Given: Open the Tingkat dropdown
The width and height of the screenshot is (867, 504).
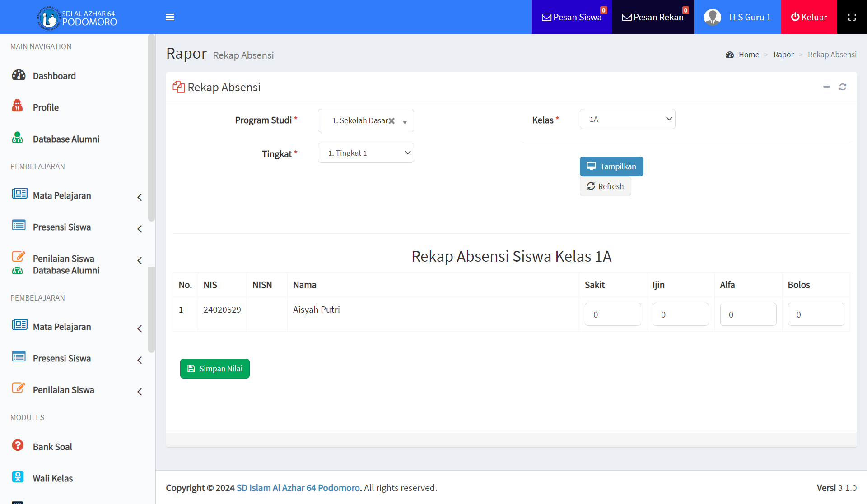Looking at the screenshot, I should coord(366,153).
